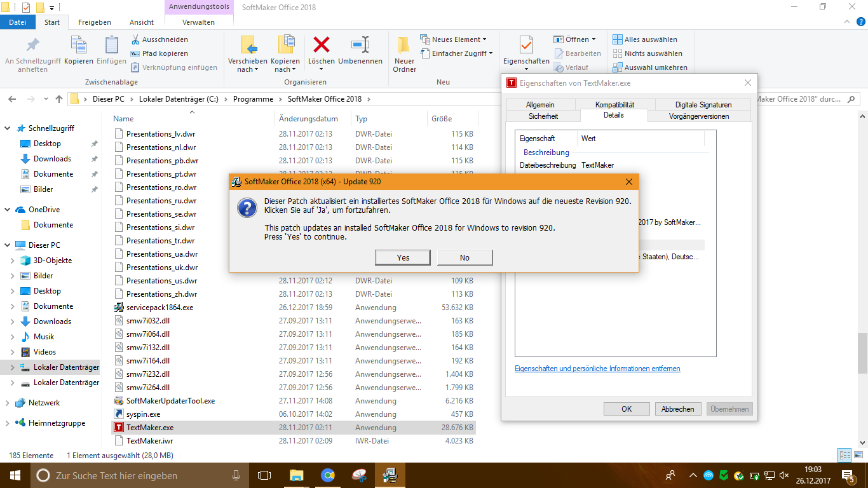
Task: Open the Datei ribbon menu
Action: 18,22
